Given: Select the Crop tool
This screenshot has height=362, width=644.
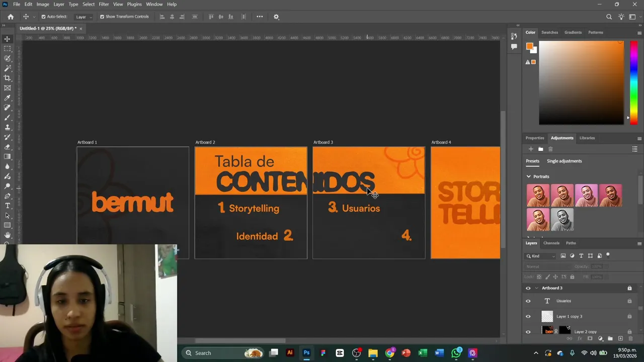Looking at the screenshot, I should point(7,78).
